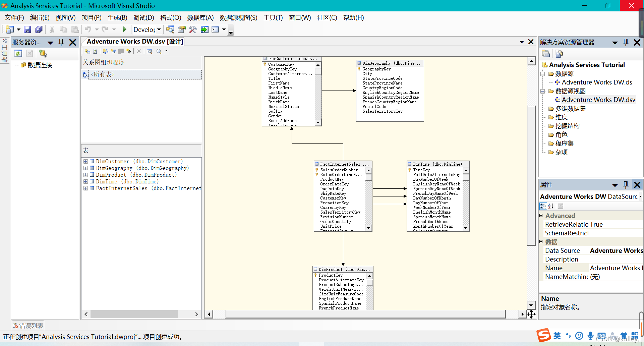Click the New Diagram icon in DSV toolbar
Image resolution: width=644 pixels, height=346 pixels.
tap(106, 51)
